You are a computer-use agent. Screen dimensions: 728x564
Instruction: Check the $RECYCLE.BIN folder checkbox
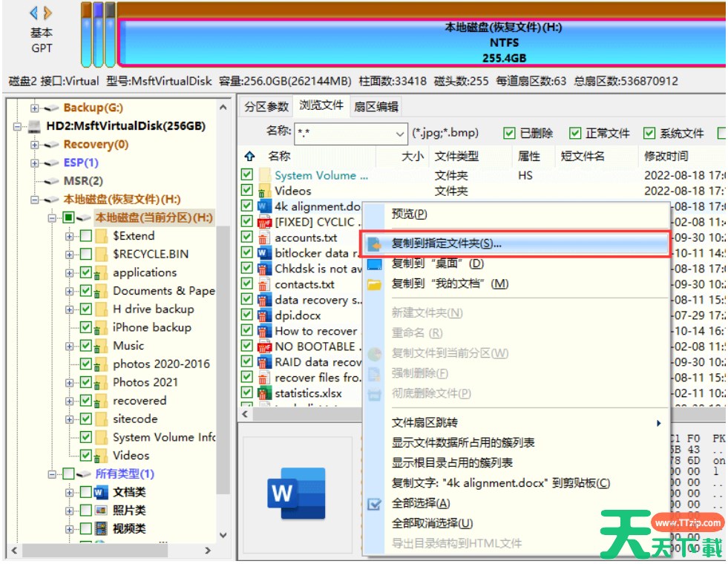click(86, 254)
